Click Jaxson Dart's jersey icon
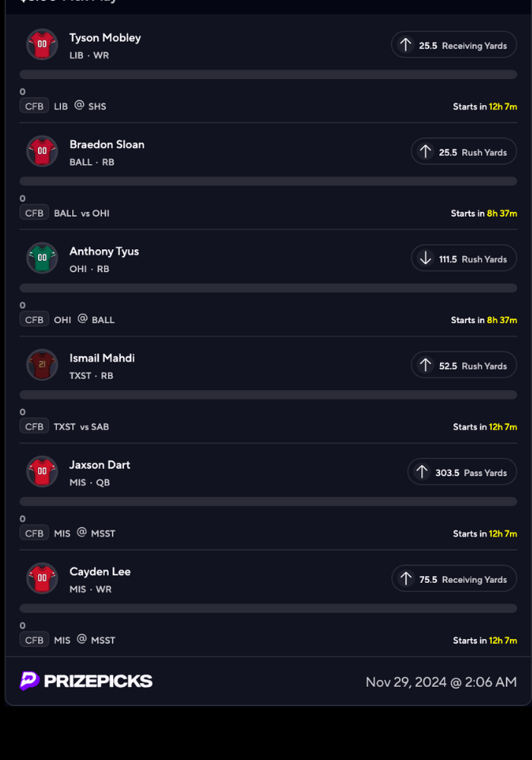 click(42, 471)
